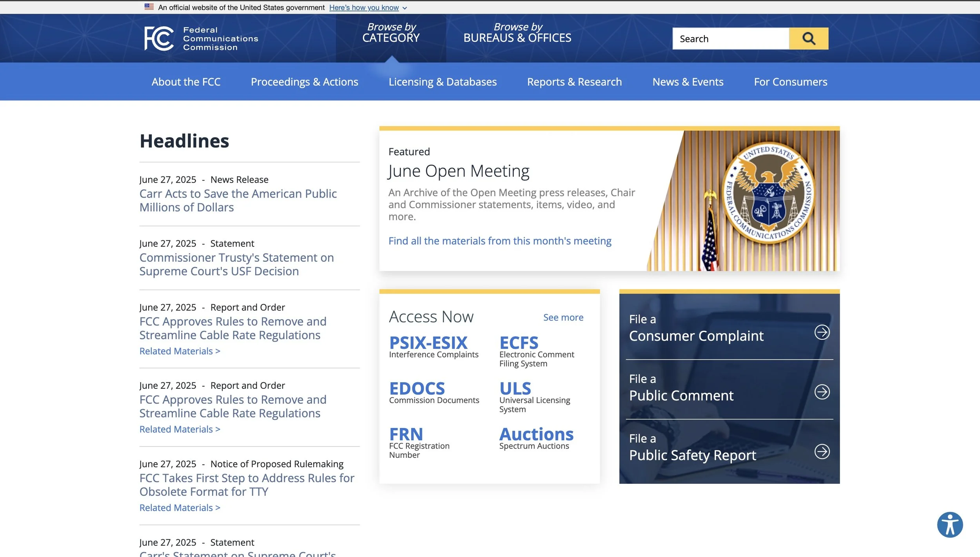Click the Consumer Complaint arrow circle icon
This screenshot has width=980, height=557.
pos(822,332)
